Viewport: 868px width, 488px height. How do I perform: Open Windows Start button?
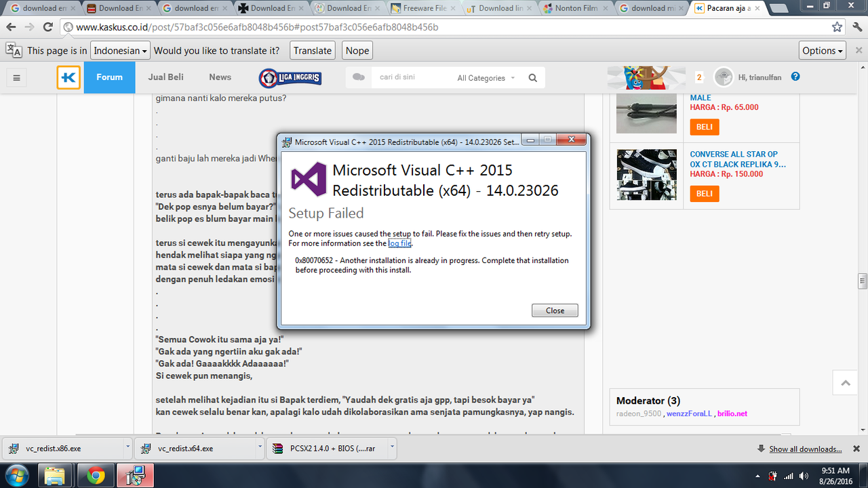coord(16,476)
